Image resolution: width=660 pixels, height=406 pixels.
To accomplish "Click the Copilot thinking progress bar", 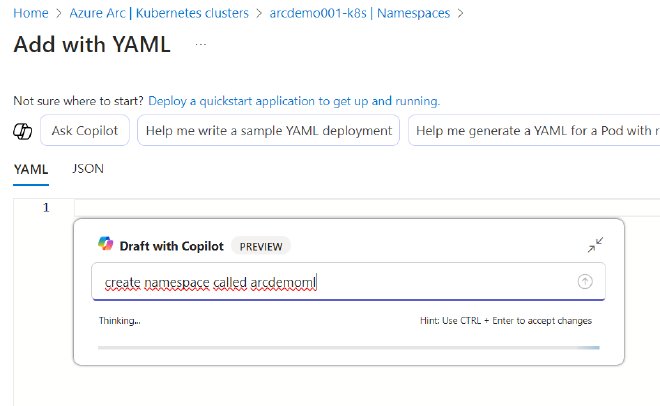I will pyautogui.click(x=349, y=348).
